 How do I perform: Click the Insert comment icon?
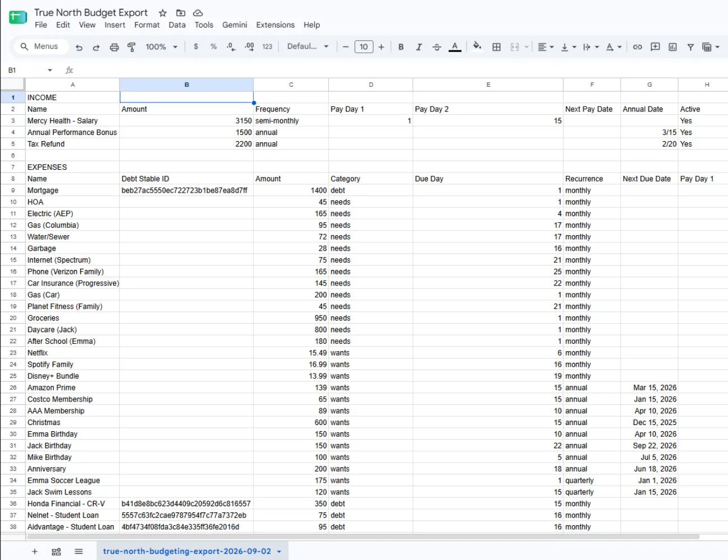pyautogui.click(x=655, y=47)
